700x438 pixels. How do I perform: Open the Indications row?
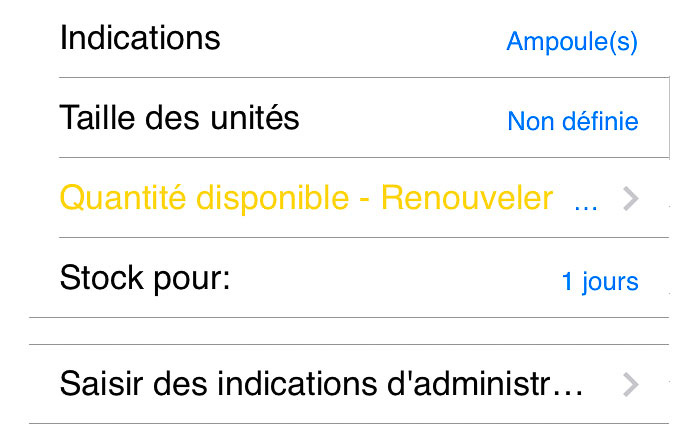pos(350,40)
